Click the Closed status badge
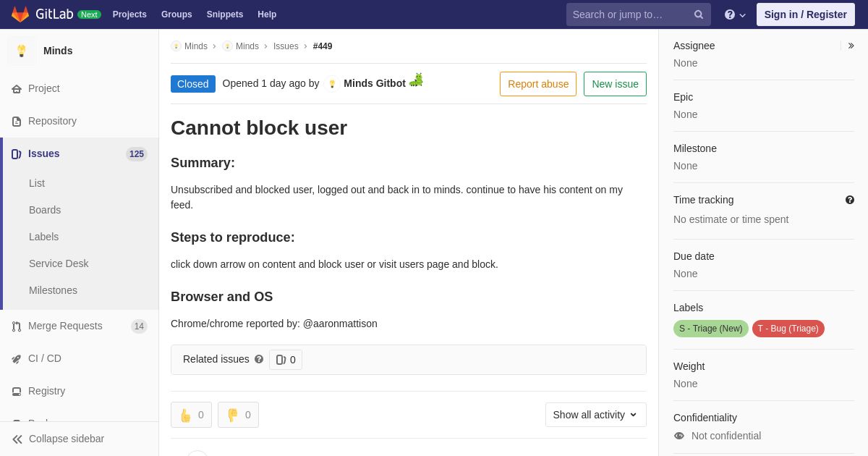Viewport: 868px width, 456px height. [193, 84]
